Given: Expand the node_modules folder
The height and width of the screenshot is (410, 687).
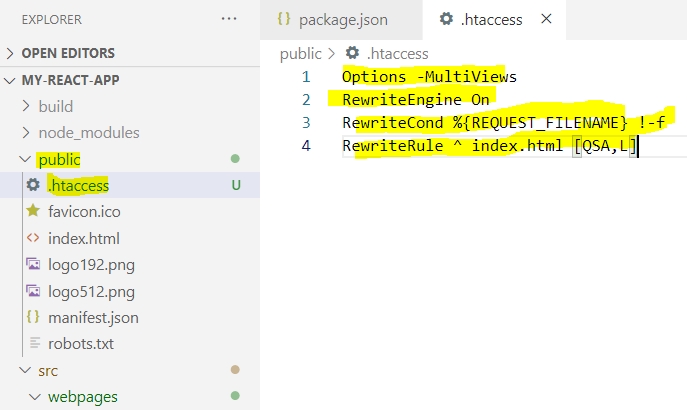Looking at the screenshot, I should click(x=88, y=132).
